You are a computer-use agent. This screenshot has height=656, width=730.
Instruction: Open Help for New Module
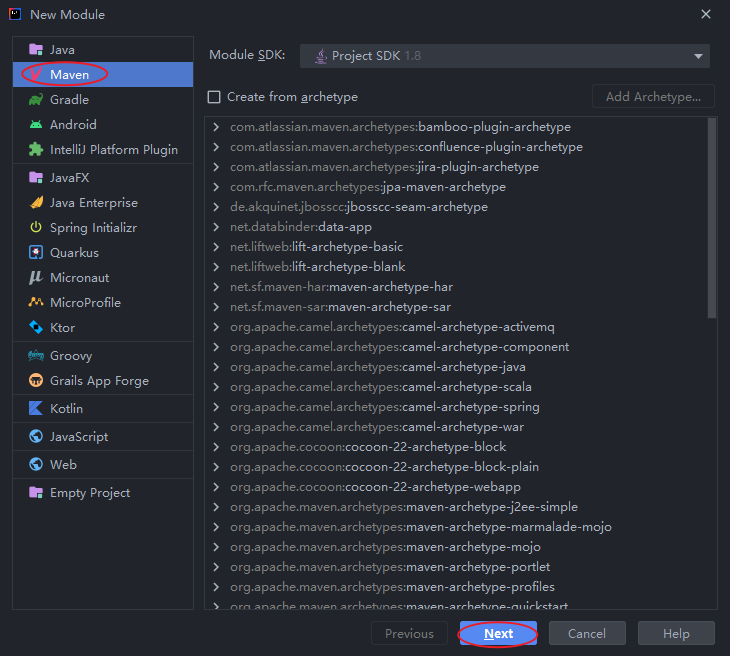[x=676, y=633]
